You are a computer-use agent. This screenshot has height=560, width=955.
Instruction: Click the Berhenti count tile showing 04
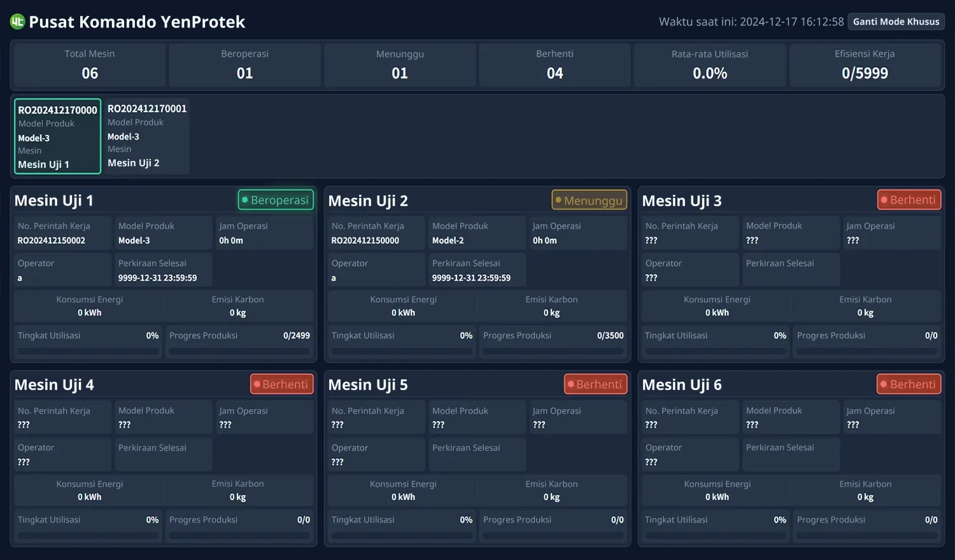(555, 65)
